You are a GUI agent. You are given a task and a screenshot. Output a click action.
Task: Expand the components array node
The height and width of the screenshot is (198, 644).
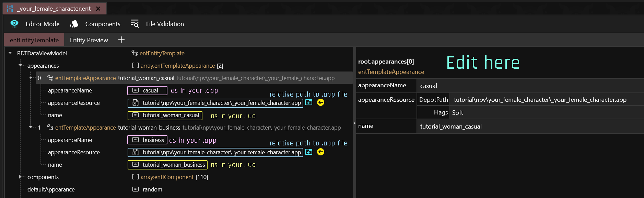[x=20, y=177]
